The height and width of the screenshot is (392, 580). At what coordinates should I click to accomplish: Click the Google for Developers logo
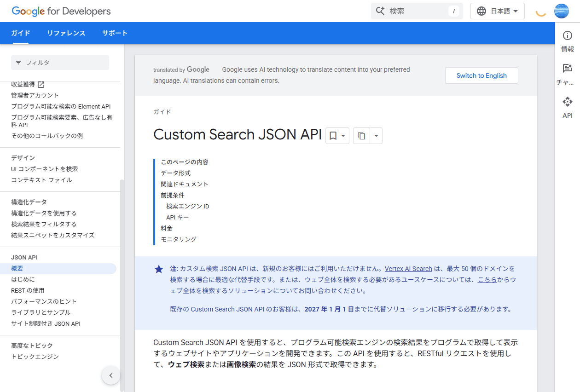[x=61, y=11]
